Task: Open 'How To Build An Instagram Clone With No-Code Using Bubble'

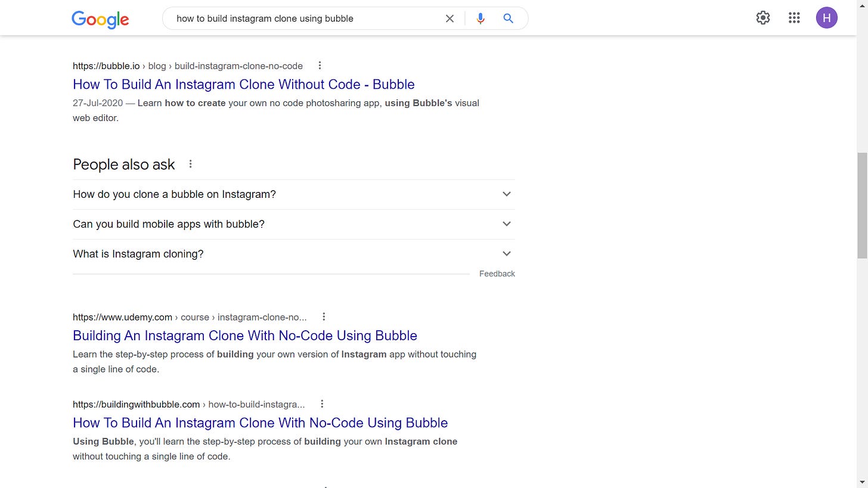Action: click(260, 422)
